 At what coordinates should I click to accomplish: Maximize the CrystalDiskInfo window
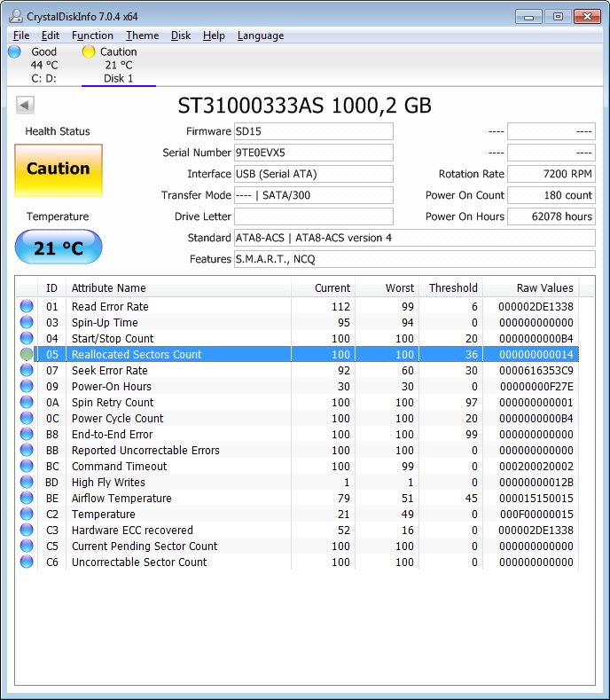click(x=558, y=17)
